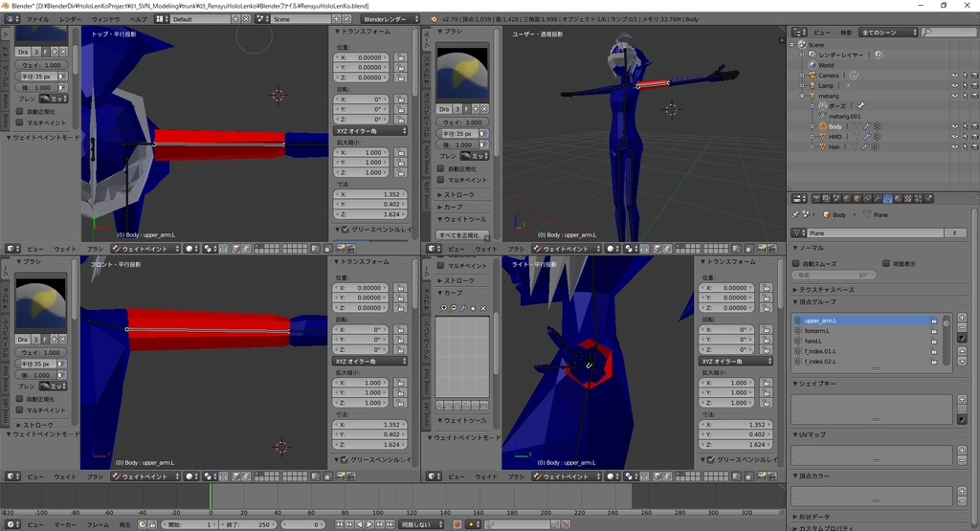Open ウェイト menu in top-left viewport header
The image size is (980, 531).
coord(64,249)
